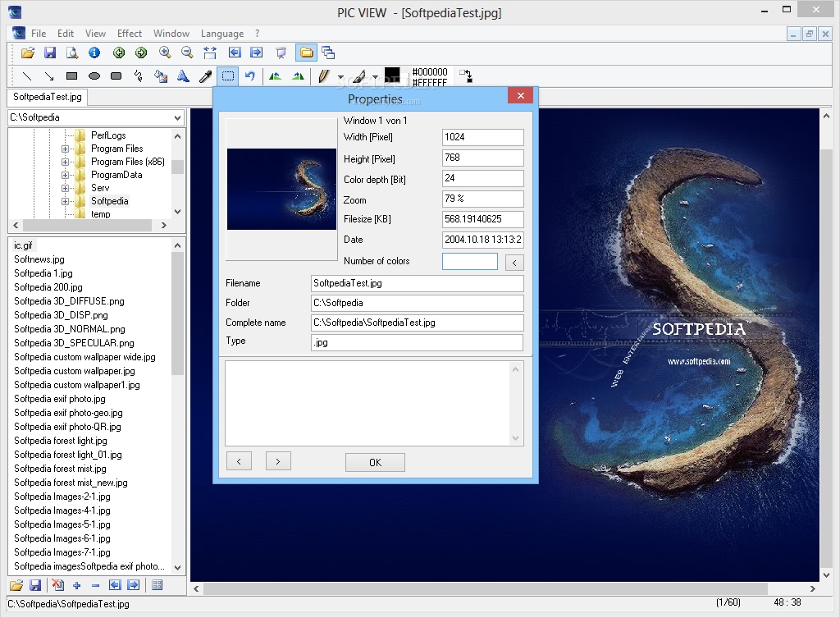The image size is (840, 618).
Task: Click the button beside Number of colors field
Action: [x=514, y=263]
